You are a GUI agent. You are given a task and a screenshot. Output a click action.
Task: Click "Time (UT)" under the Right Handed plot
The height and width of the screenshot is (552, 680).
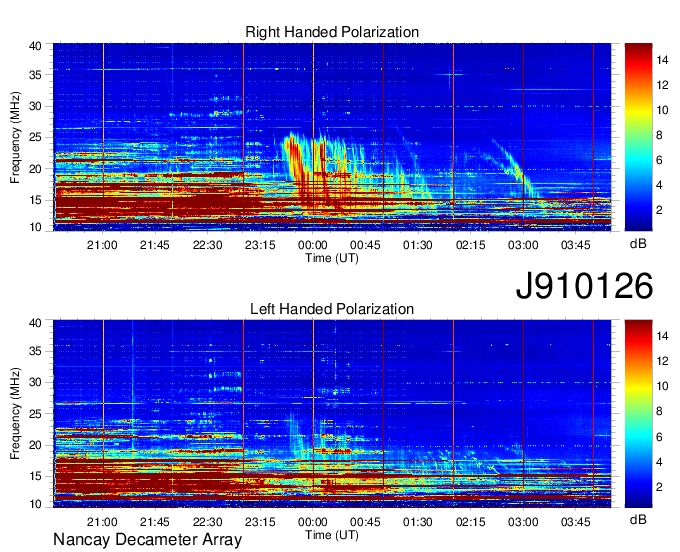tap(332, 258)
